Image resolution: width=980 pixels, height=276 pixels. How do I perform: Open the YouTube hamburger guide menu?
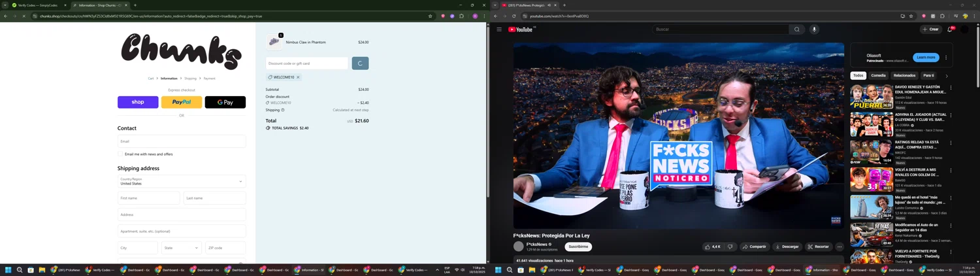(x=499, y=29)
